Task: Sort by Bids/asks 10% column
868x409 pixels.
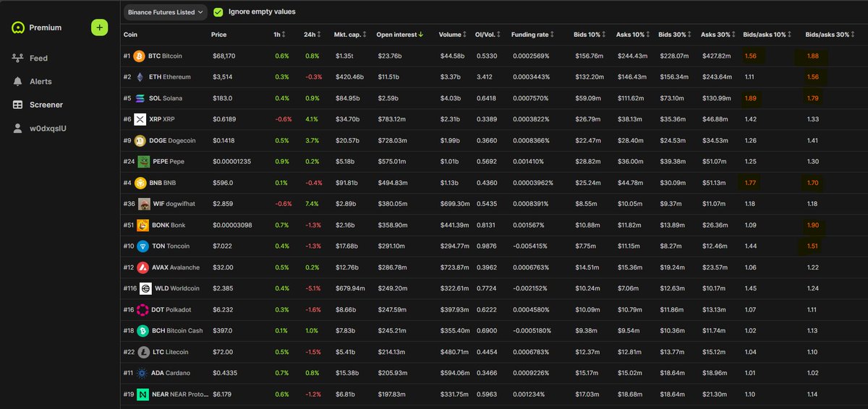Action: click(x=768, y=35)
